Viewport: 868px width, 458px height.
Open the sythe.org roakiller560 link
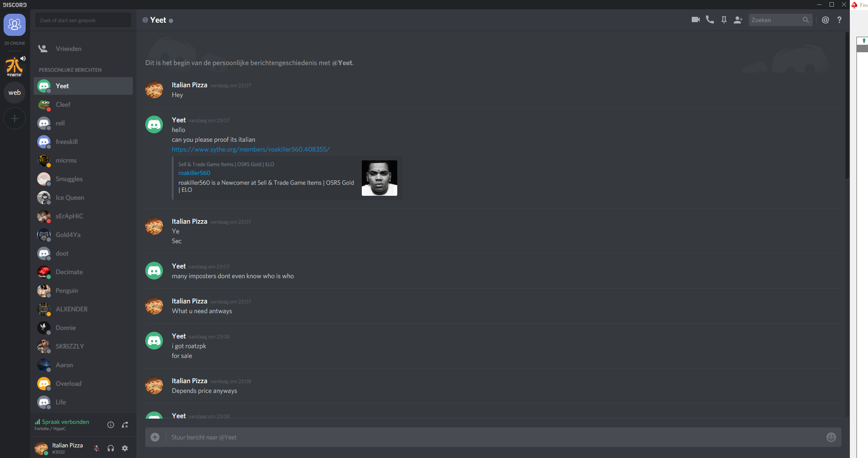point(251,149)
